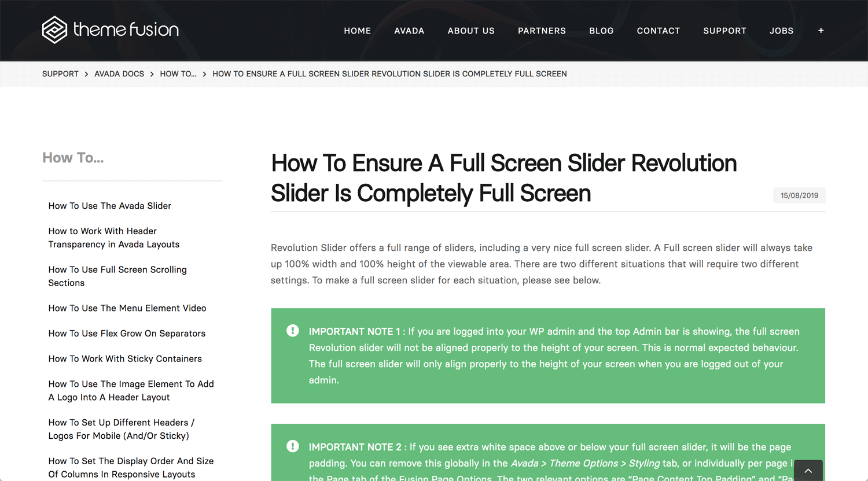Image resolution: width=868 pixels, height=481 pixels.
Task: Open the SUPPORT navigation menu item
Action: 724,31
